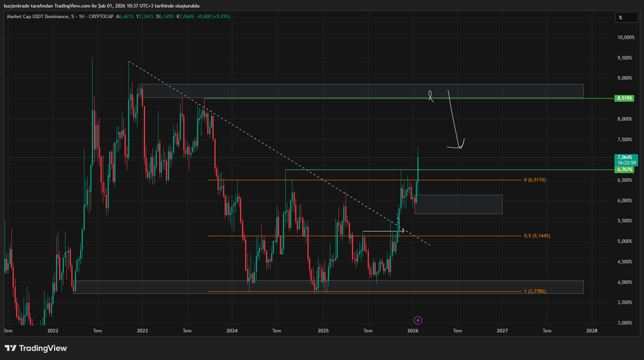Click the 2022 year label on time axis
This screenshot has height=360, width=644.
(53, 331)
